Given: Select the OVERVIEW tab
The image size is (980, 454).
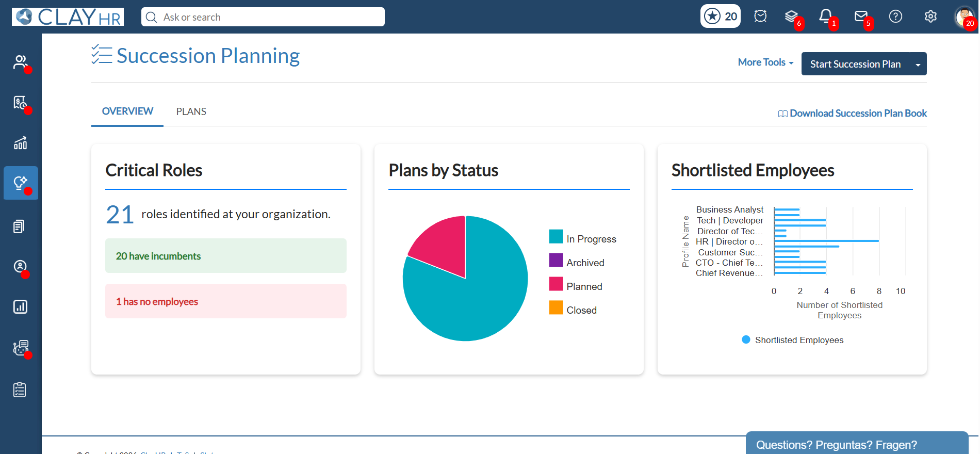Looking at the screenshot, I should coord(127,111).
